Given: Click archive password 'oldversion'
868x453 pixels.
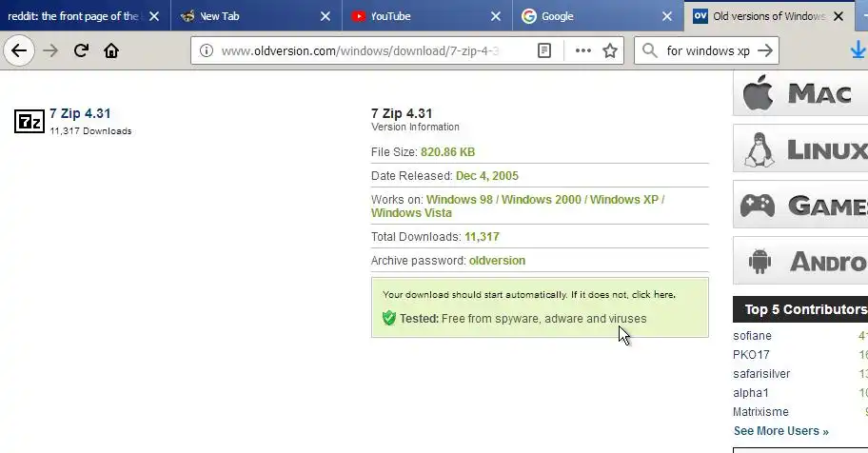Looking at the screenshot, I should (497, 260).
